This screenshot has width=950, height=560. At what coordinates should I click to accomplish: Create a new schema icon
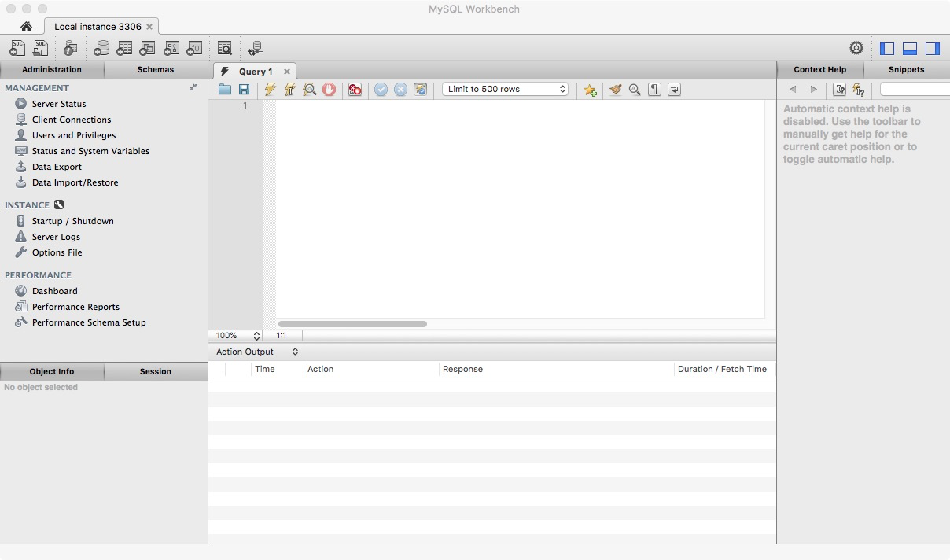pos(101,49)
